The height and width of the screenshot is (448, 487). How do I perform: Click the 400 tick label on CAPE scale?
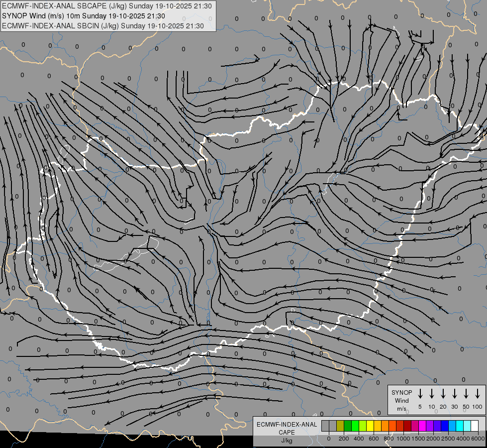click(x=359, y=439)
